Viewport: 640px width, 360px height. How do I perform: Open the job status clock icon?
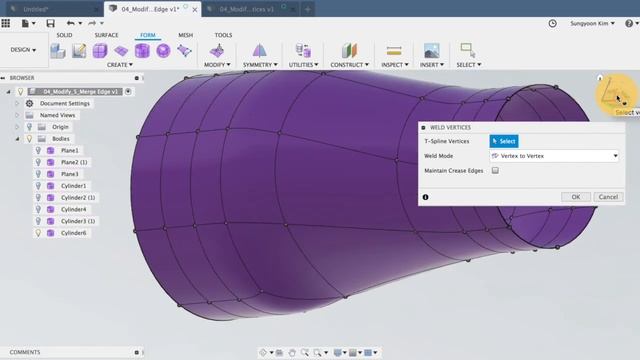(x=552, y=24)
